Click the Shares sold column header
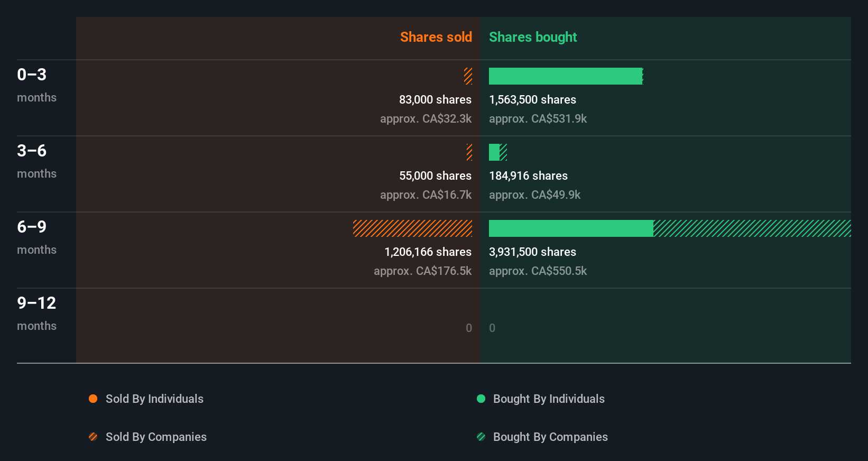 pyautogui.click(x=436, y=37)
